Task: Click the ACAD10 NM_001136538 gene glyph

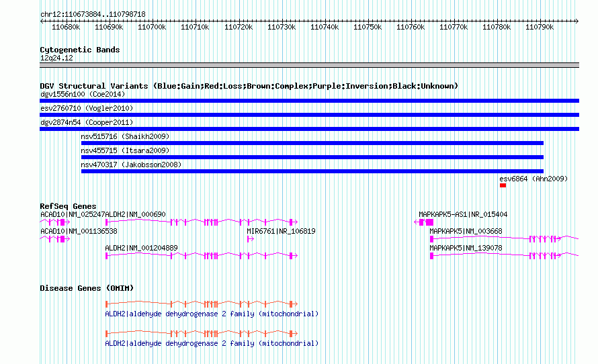Action: click(x=55, y=239)
